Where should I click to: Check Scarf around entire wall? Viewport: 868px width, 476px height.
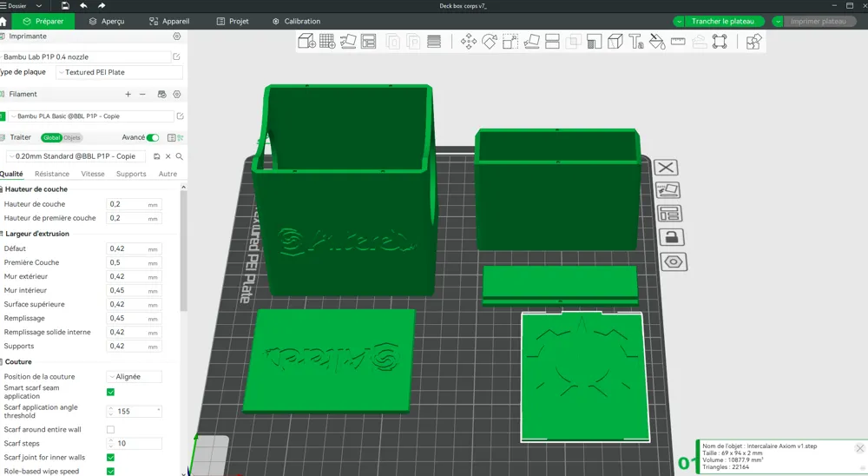tap(111, 429)
